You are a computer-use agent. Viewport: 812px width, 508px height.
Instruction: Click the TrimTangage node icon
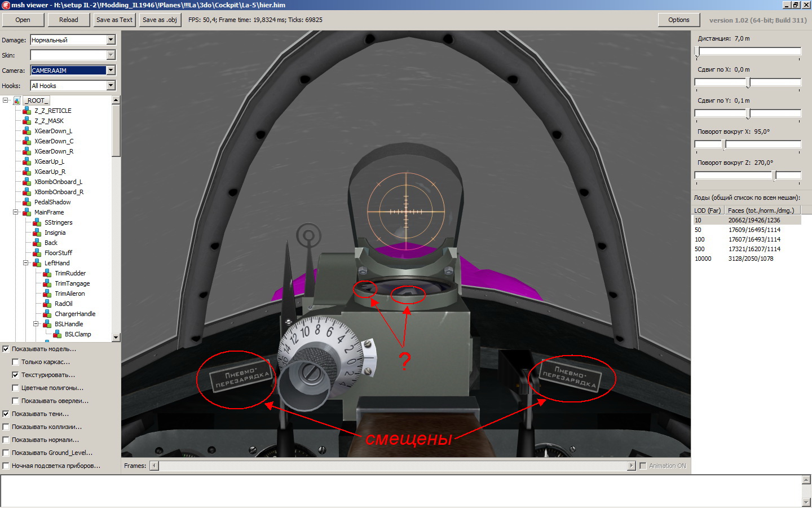47,283
